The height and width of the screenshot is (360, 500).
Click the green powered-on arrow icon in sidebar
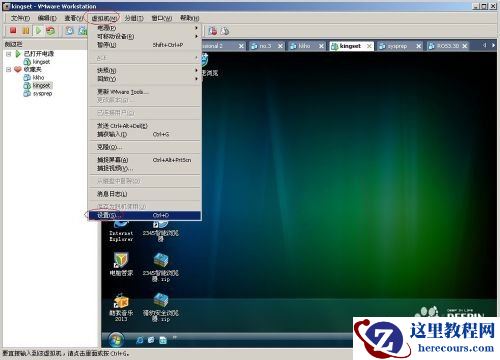[18, 54]
